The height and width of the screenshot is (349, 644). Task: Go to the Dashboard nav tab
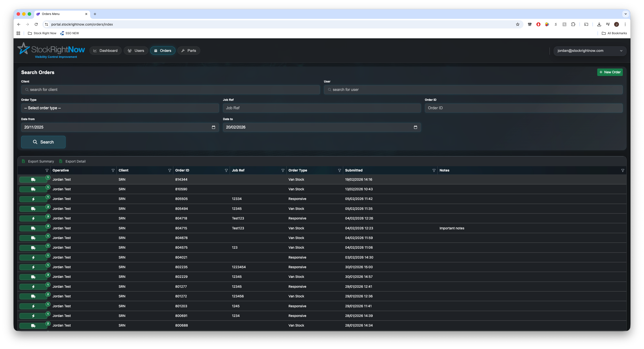tap(105, 51)
